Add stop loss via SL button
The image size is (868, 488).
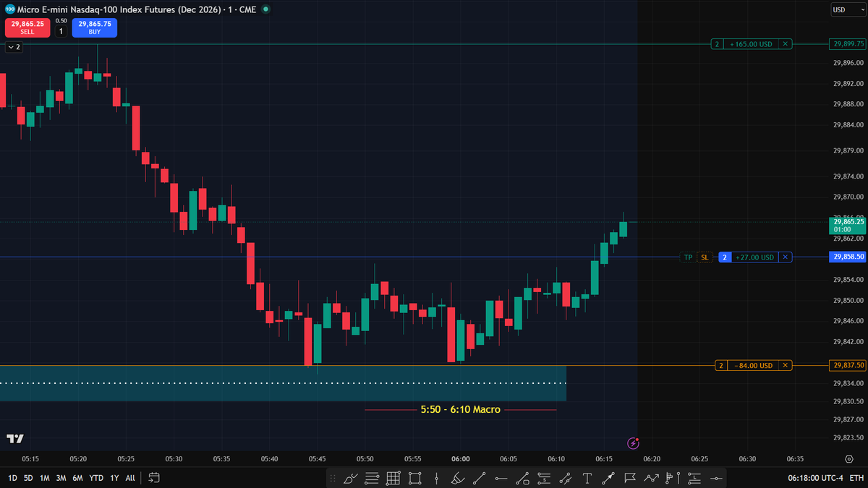pyautogui.click(x=705, y=257)
